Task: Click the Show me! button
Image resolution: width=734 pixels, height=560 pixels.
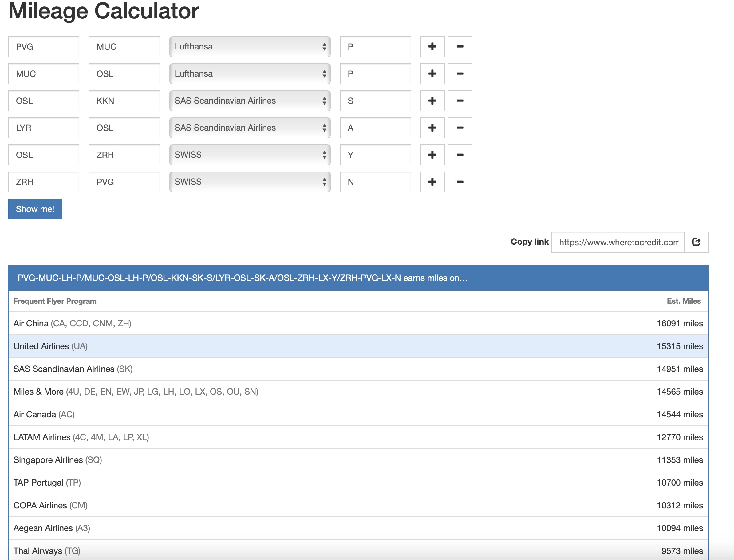Action: tap(35, 209)
